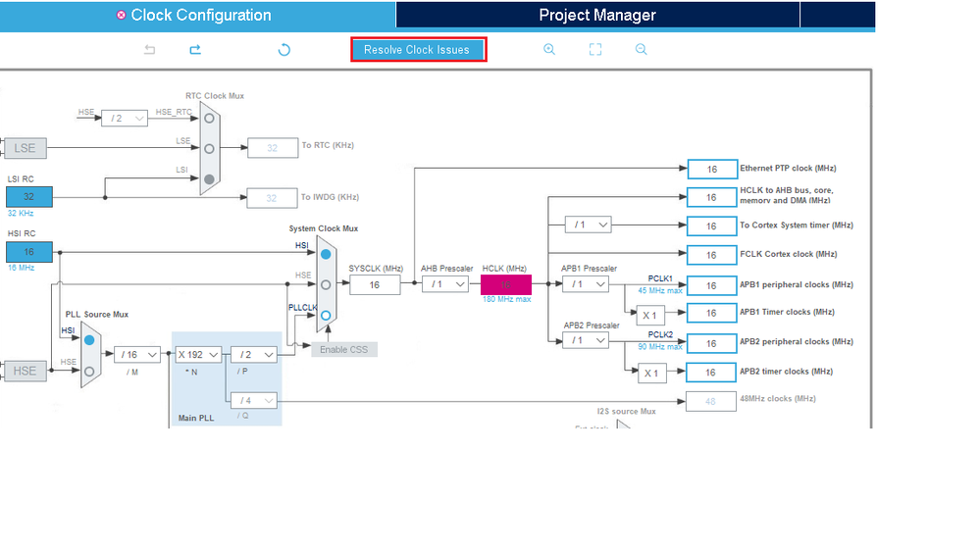Click the 'PLL Source Mux' label

[x=97, y=315]
